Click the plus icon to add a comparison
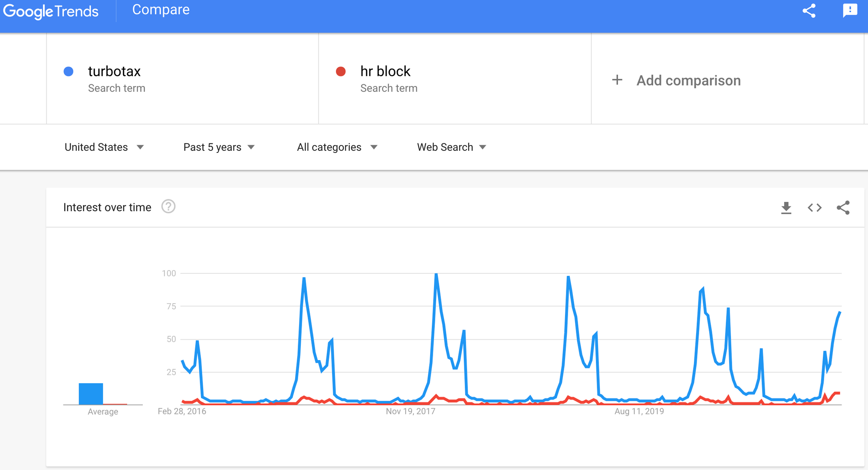Viewport: 868px width, 470px height. [617, 80]
